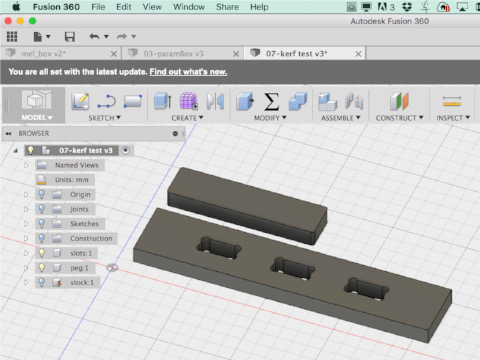This screenshot has height=360, width=480.
Task: Expand the stock:1 component
Action: point(26,282)
